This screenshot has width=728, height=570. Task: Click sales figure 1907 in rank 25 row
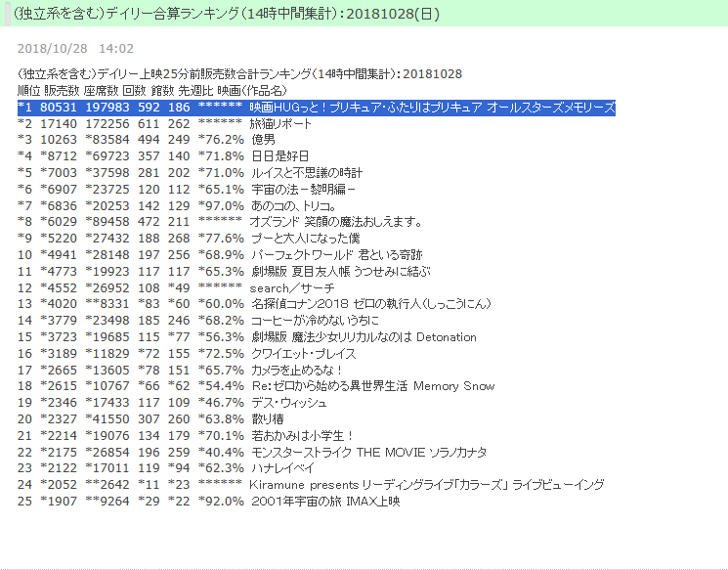coord(58,502)
